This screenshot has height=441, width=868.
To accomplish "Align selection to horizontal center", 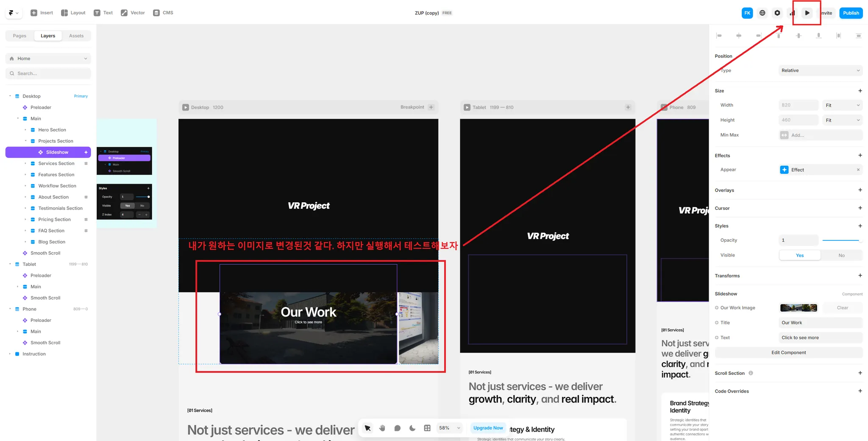I will [x=739, y=36].
